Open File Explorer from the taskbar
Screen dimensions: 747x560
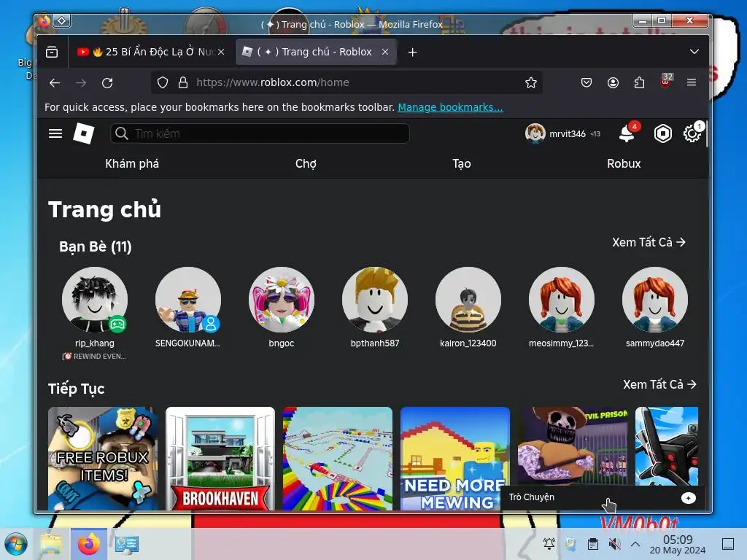click(52, 544)
